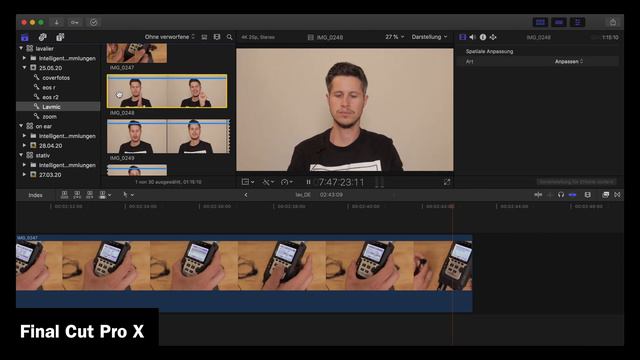Open the photos and audio sidebar icon
This screenshot has height=360, width=640.
click(x=42, y=37)
